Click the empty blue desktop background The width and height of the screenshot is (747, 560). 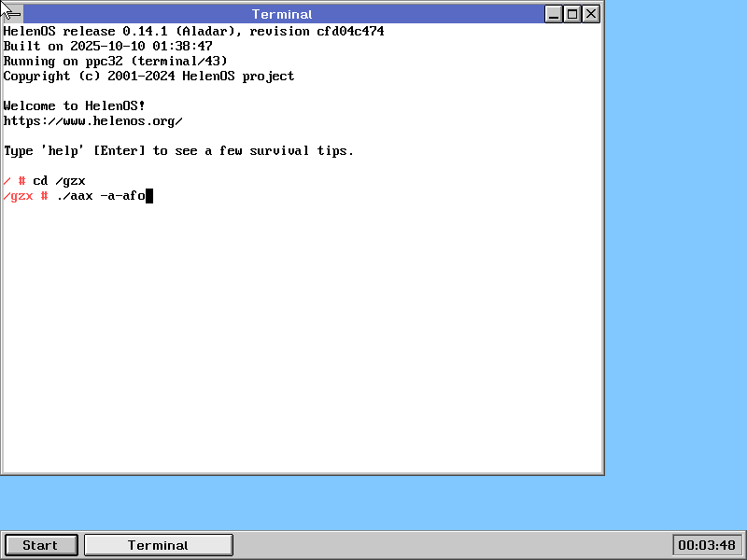[x=672, y=280]
